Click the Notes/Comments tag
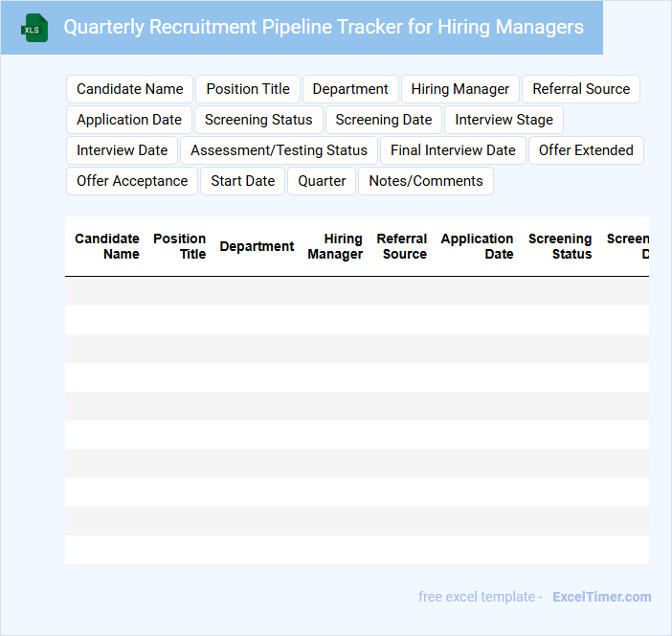 (x=426, y=181)
